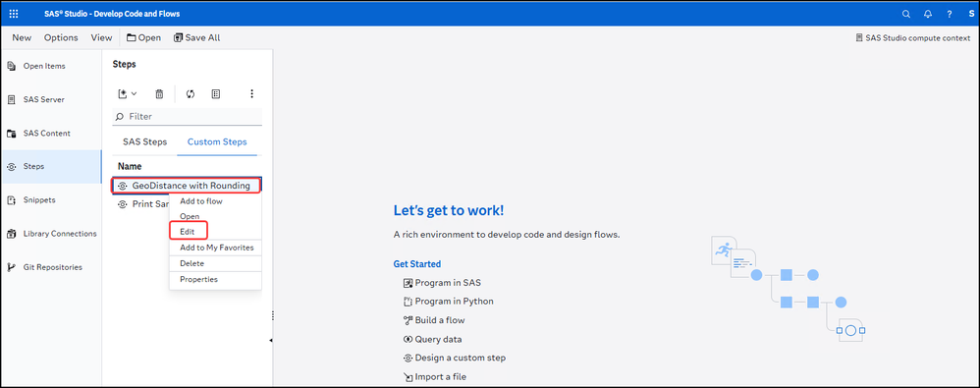The image size is (980, 388).
Task: Open the applications grid menu icon
Action: click(14, 13)
